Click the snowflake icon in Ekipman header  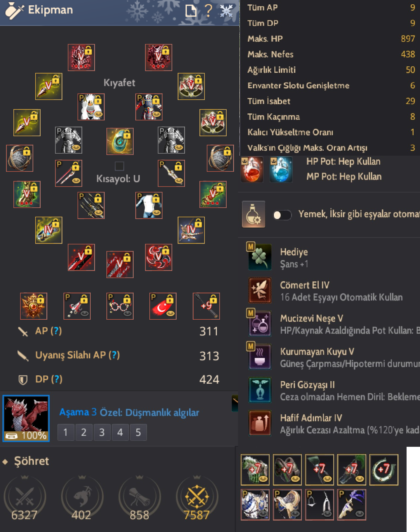226,11
